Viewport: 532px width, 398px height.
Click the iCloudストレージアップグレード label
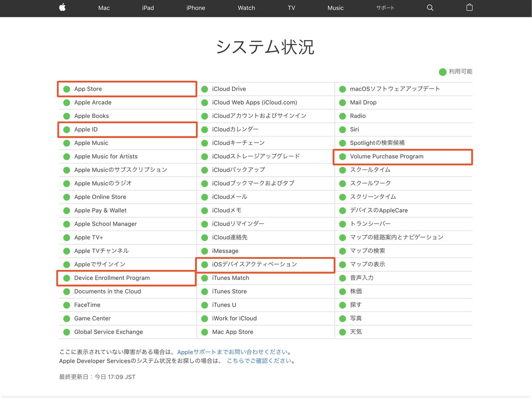(256, 156)
